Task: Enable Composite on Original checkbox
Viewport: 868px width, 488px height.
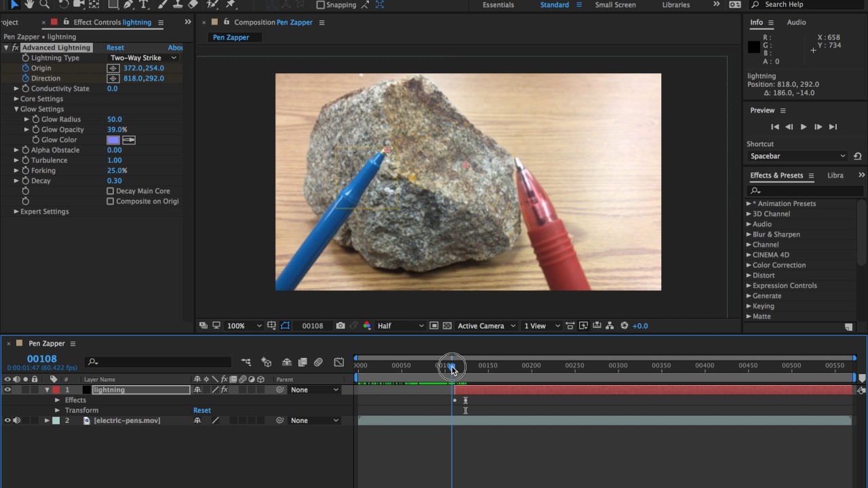Action: pos(110,201)
